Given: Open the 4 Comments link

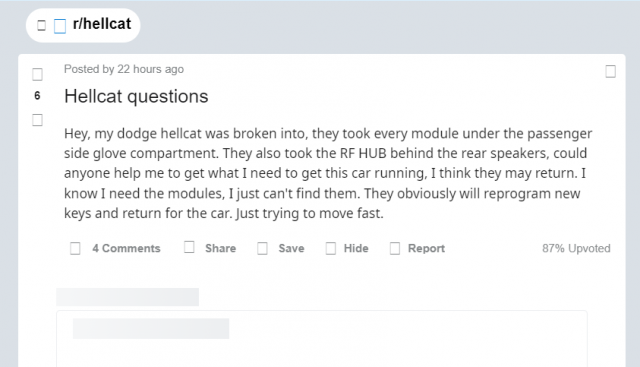Looking at the screenshot, I should point(126,248).
